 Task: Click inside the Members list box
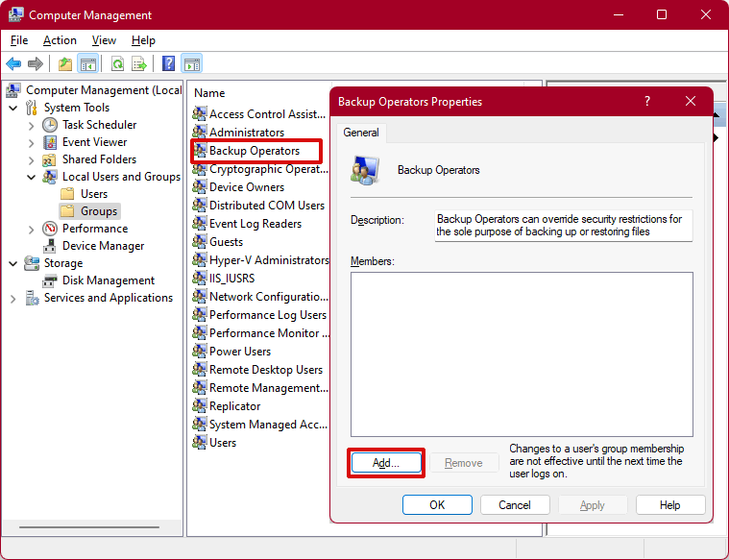(x=522, y=354)
